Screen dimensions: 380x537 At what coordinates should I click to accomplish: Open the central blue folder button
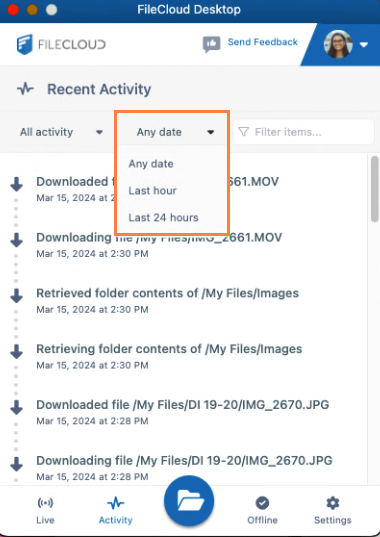tap(189, 501)
